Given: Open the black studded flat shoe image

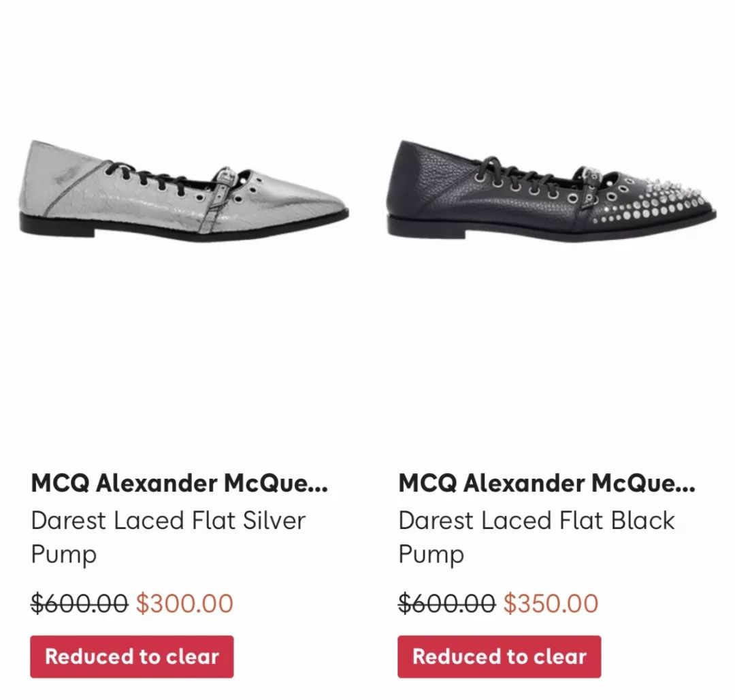Looking at the screenshot, I should click(551, 191).
